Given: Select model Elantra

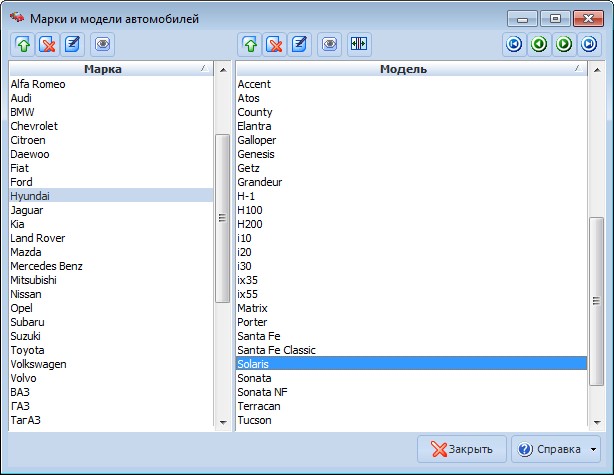Looking at the screenshot, I should point(411,126).
